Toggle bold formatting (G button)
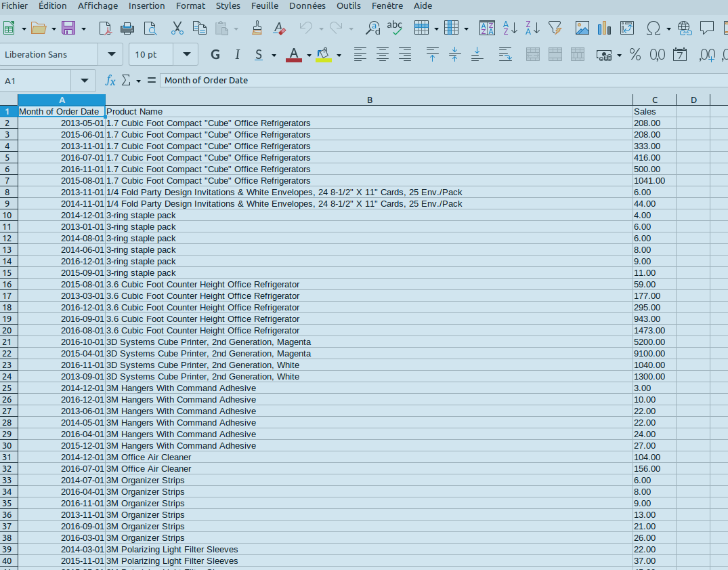This screenshot has height=570, width=728. pyautogui.click(x=215, y=55)
